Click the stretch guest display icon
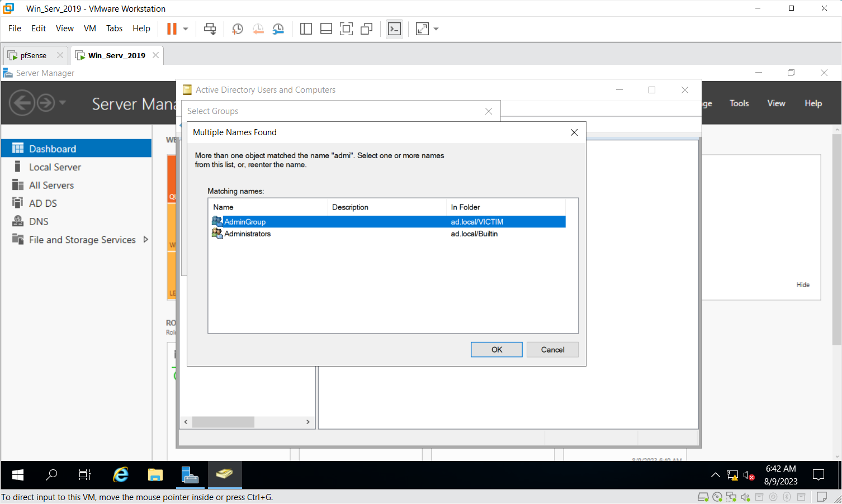The height and width of the screenshot is (504, 842). click(422, 29)
